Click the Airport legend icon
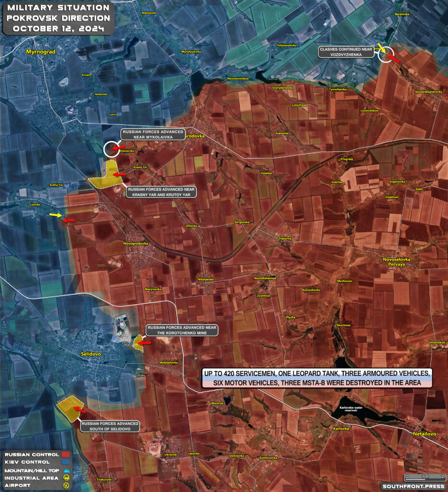The height and width of the screenshot is (492, 448). pos(67,485)
